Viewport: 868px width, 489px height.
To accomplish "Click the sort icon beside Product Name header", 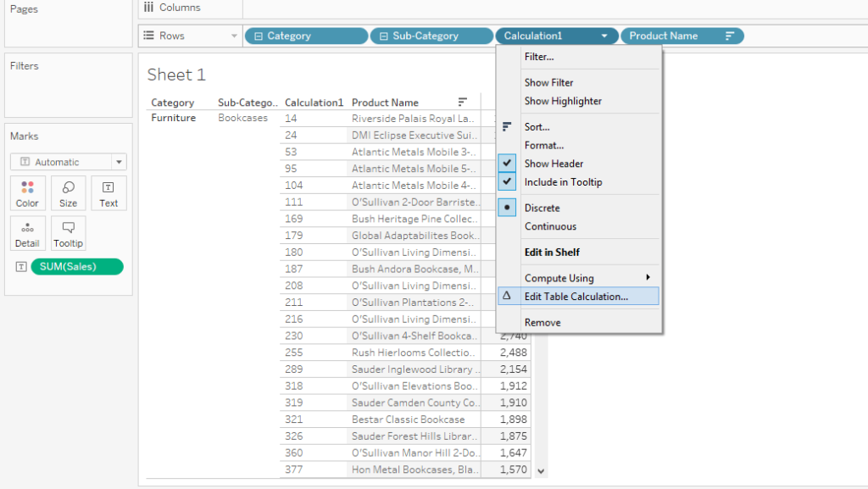I will click(x=462, y=103).
